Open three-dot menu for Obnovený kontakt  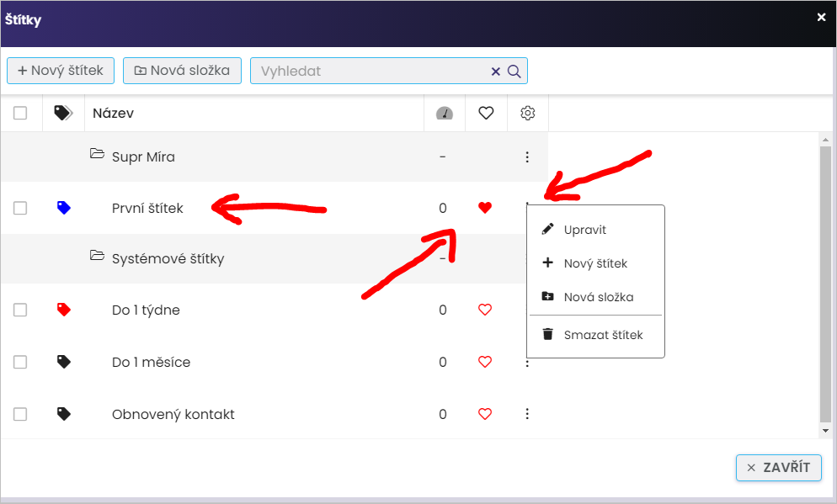coord(527,414)
